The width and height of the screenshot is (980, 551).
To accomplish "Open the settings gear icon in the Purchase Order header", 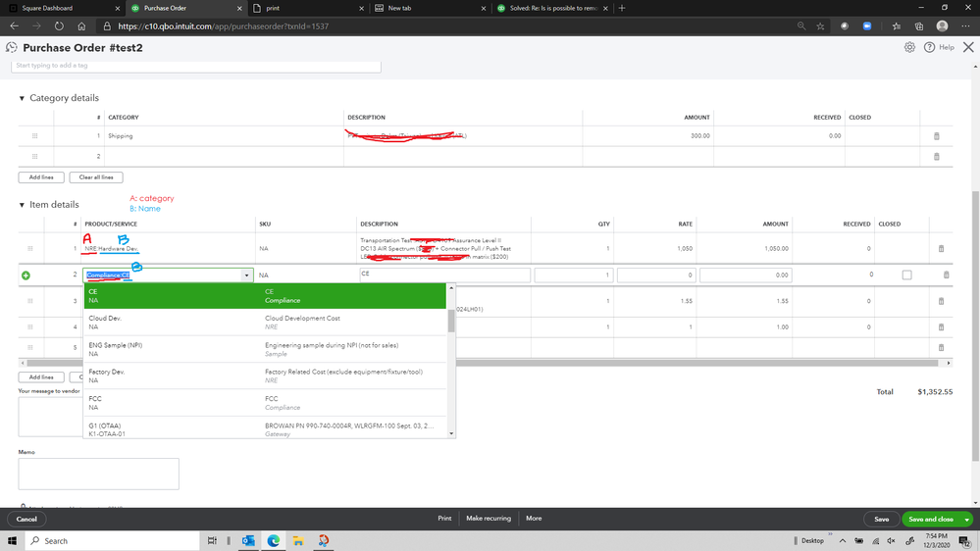I will click(909, 47).
